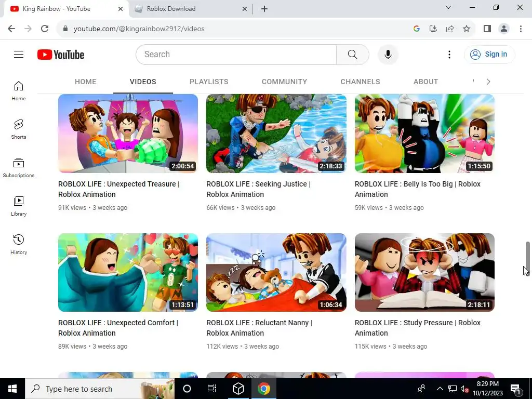View site information padlock

pos(65,29)
